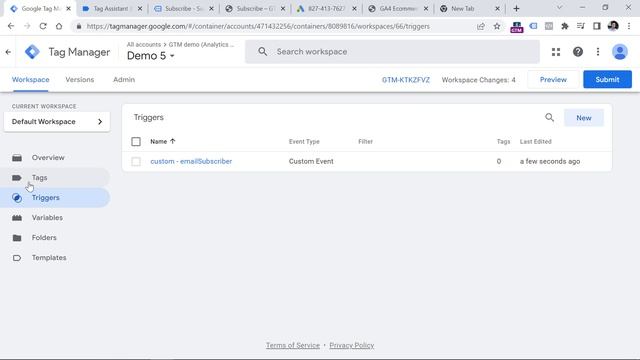640x360 pixels.
Task: Click the Event Type column header
Action: pos(304,142)
